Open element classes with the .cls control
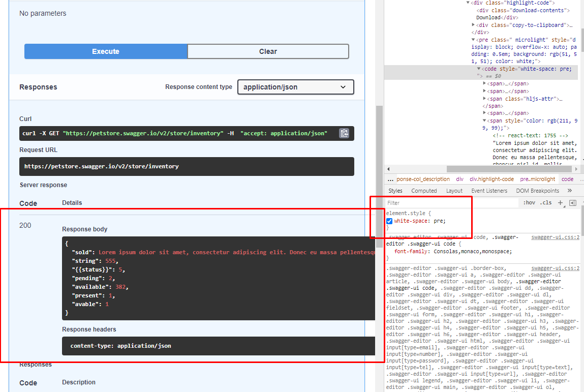The width and height of the screenshot is (584, 392). tap(546, 202)
